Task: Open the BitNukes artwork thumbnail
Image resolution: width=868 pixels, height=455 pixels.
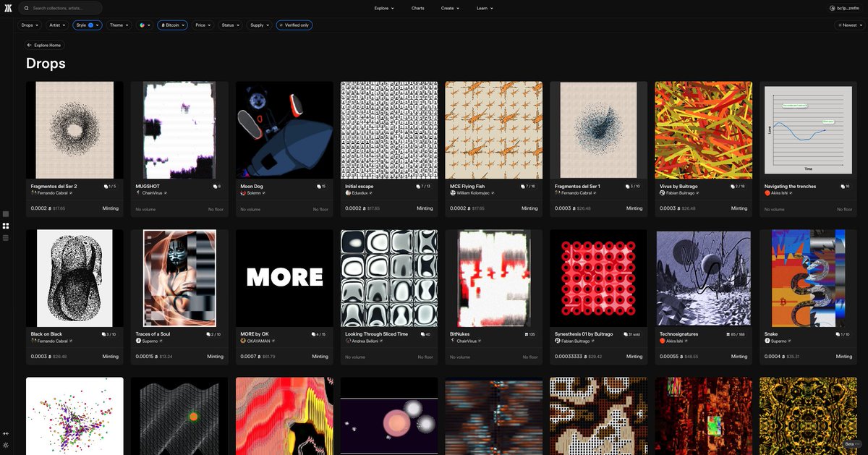Action: pos(494,278)
